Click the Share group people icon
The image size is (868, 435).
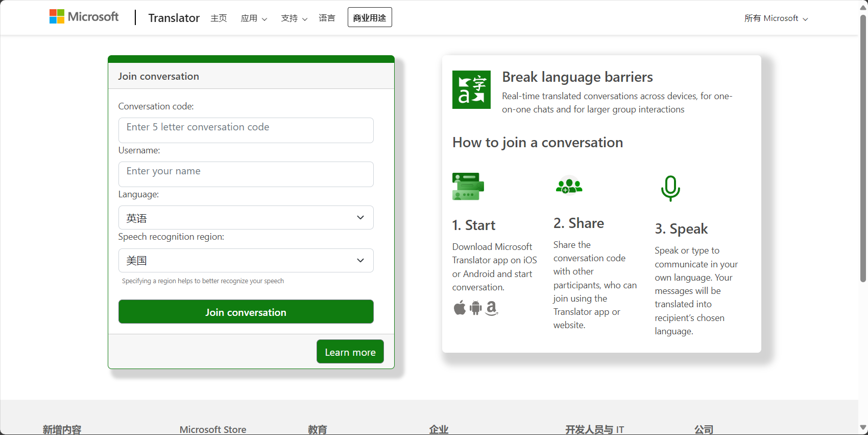pos(569,185)
